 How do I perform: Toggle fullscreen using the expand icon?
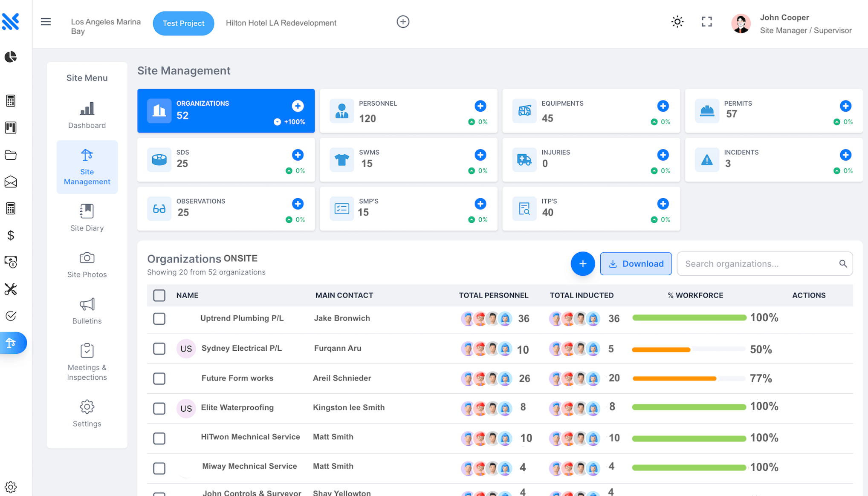pos(706,22)
